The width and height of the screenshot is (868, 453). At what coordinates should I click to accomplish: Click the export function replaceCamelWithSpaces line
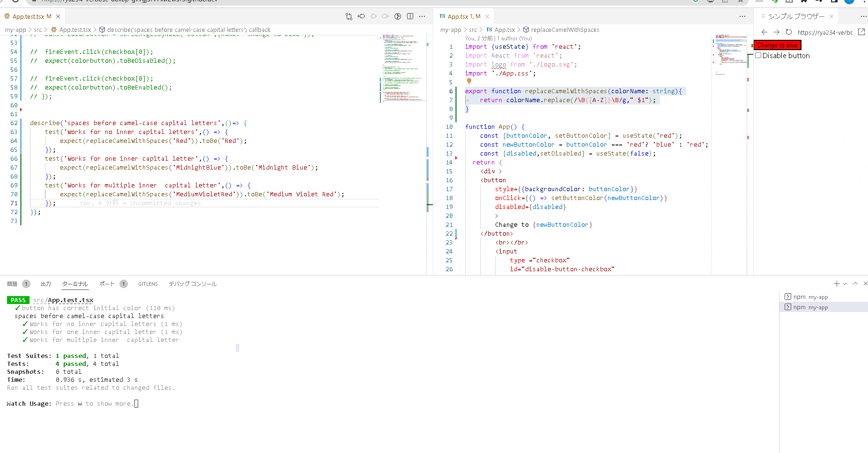[x=574, y=91]
